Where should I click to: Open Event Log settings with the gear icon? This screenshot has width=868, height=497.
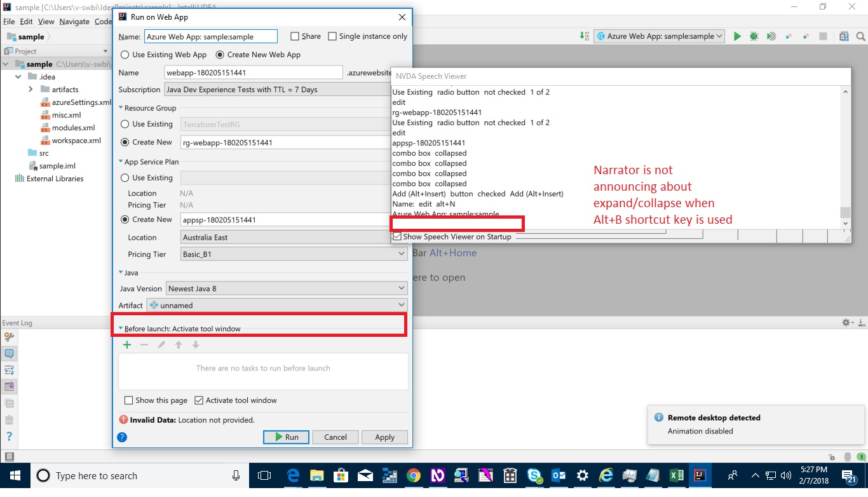click(x=846, y=322)
